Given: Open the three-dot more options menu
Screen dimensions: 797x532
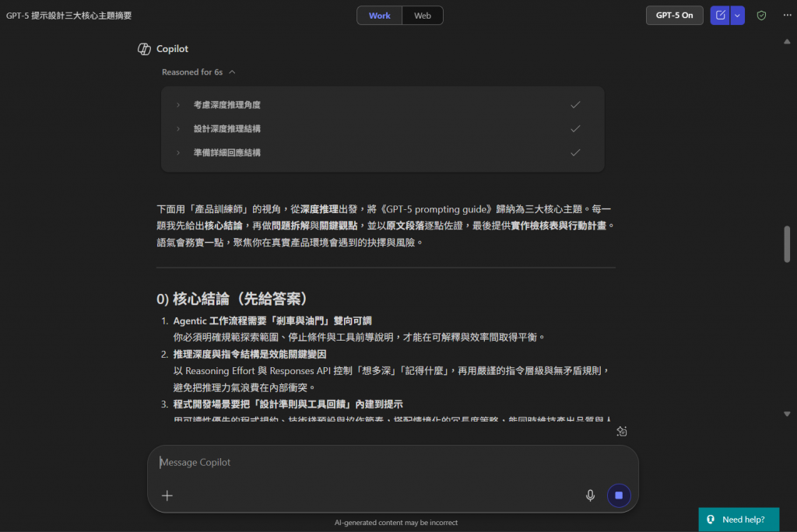Looking at the screenshot, I should point(787,16).
